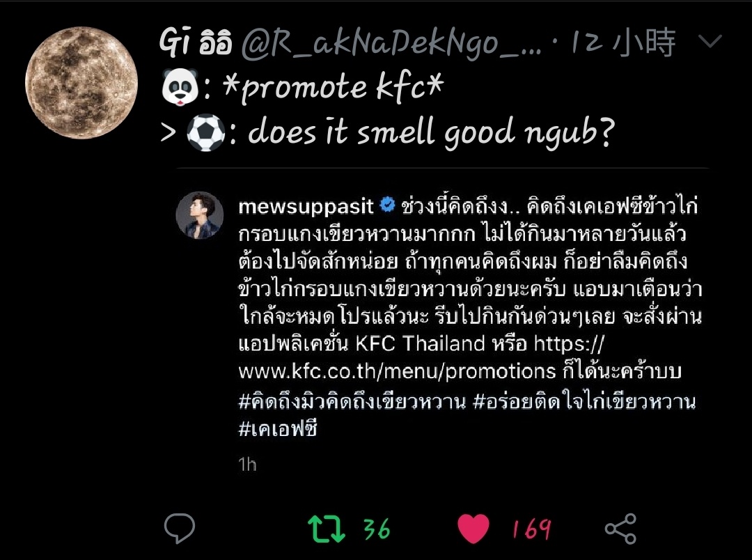
Task: Retweet using the green arrows icon
Action: coord(326,529)
